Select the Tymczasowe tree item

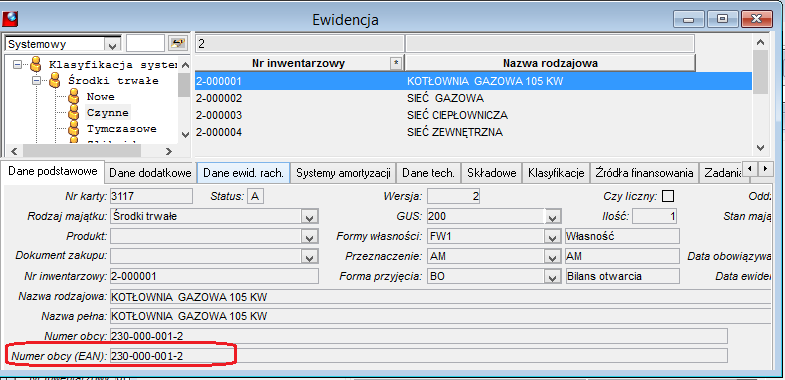point(121,128)
